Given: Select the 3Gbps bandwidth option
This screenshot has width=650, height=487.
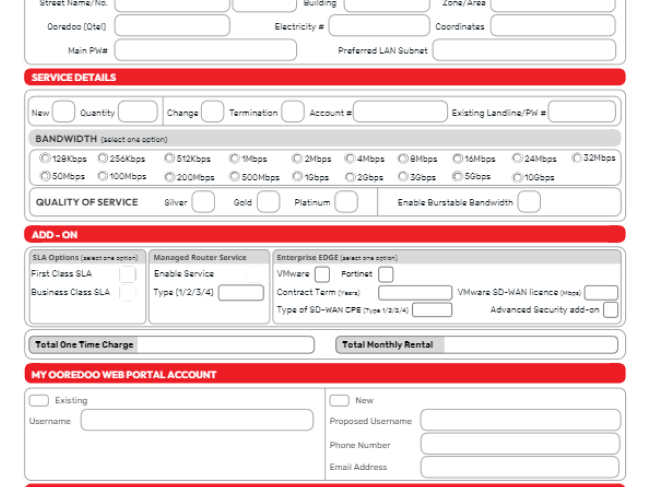Looking at the screenshot, I should (403, 177).
